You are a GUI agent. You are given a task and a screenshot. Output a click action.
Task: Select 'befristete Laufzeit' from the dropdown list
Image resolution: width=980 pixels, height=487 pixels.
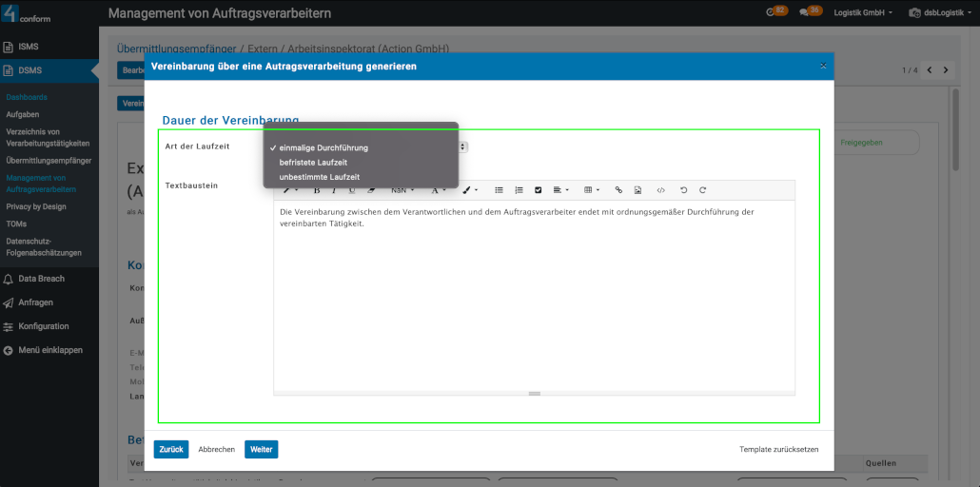(313, 163)
